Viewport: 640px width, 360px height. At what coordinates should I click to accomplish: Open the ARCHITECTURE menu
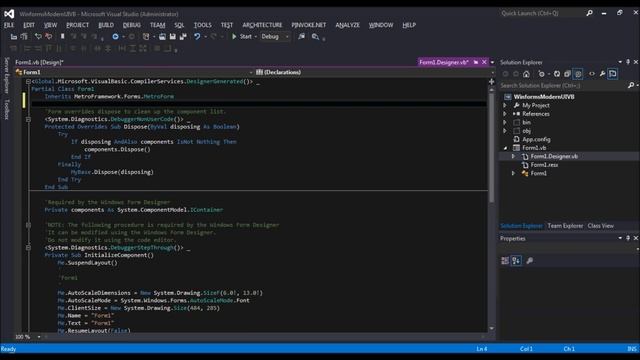(262, 25)
